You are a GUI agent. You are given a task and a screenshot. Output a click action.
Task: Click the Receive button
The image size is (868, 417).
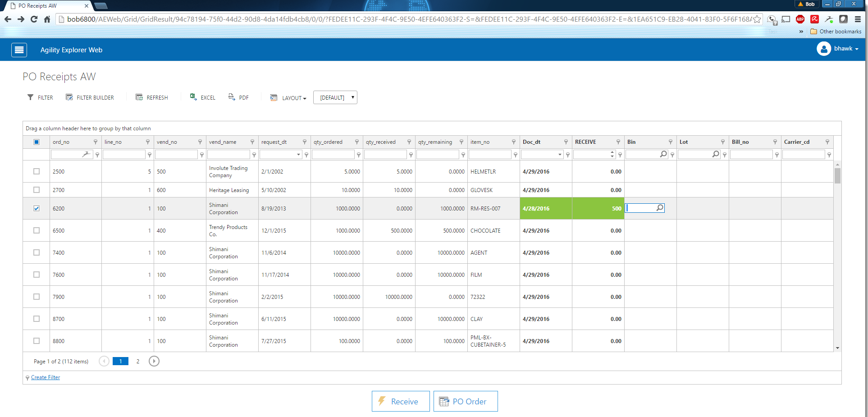click(x=400, y=401)
